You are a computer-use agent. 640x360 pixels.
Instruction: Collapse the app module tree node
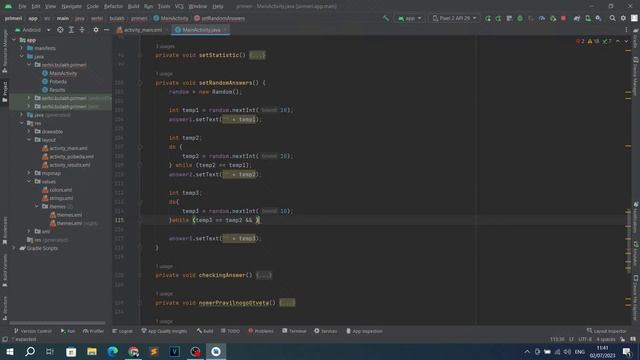click(14, 40)
